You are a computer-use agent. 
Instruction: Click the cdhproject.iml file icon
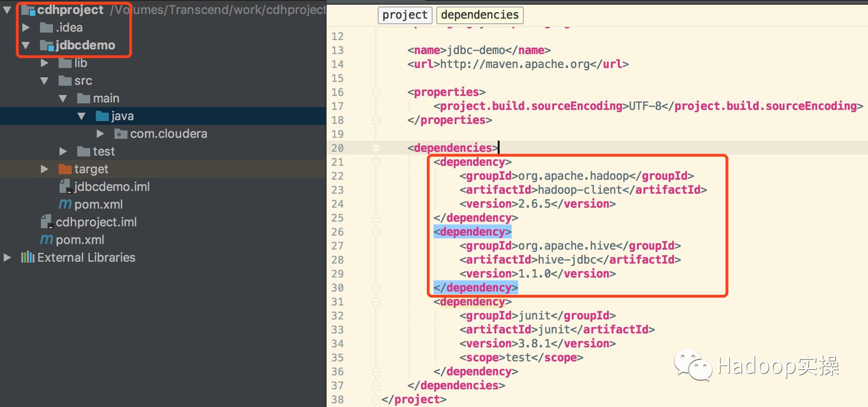46,222
